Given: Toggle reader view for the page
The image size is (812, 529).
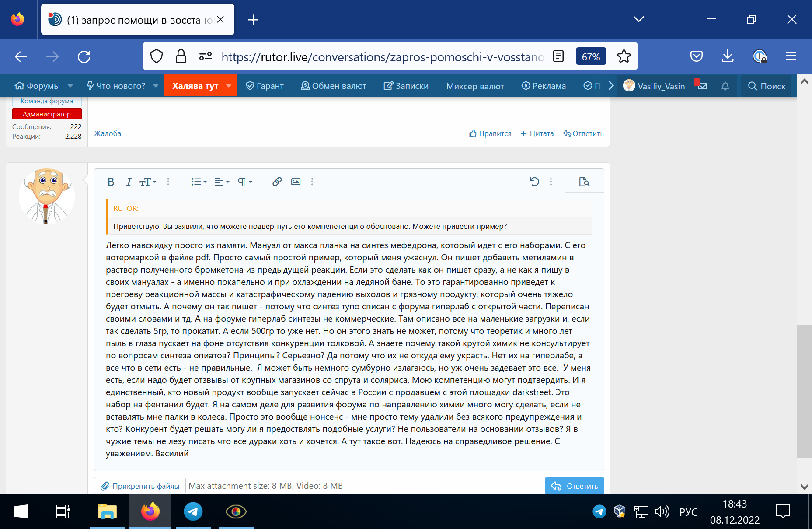Looking at the screenshot, I should (558, 56).
